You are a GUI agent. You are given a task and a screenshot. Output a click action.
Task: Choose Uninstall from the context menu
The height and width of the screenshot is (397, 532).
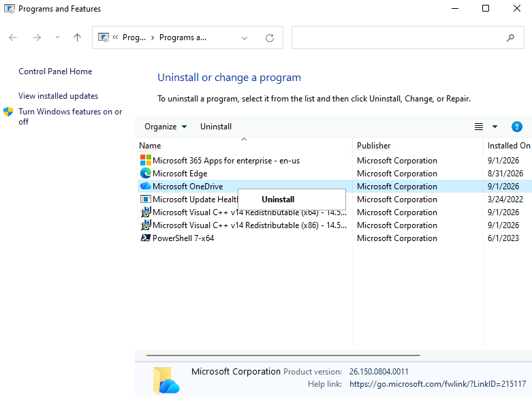(x=292, y=199)
